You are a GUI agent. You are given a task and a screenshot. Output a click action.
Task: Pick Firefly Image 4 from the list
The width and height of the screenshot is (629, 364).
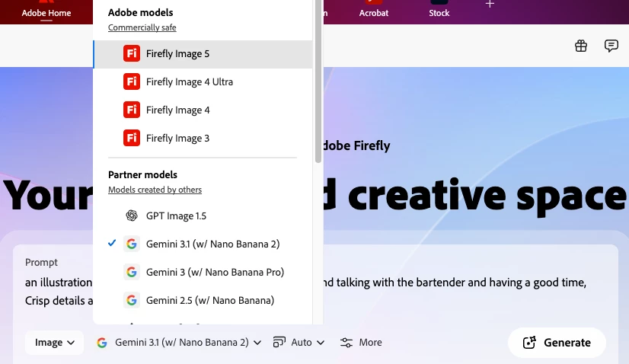click(203, 110)
